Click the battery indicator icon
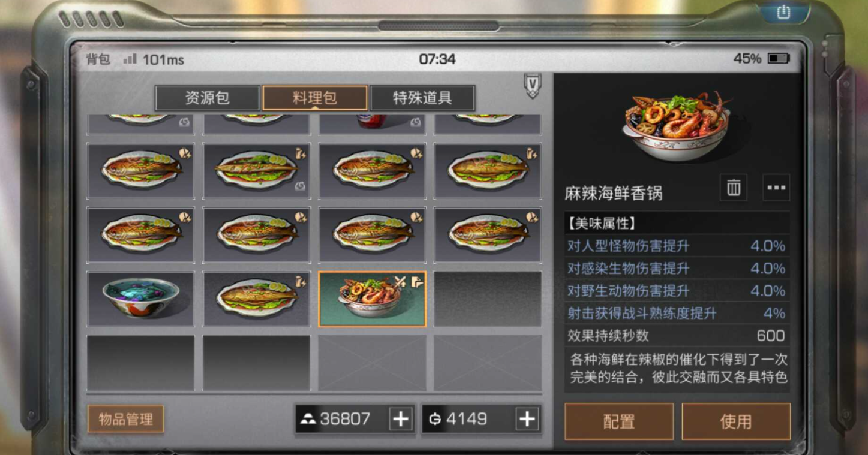This screenshot has width=868, height=455. [x=779, y=59]
